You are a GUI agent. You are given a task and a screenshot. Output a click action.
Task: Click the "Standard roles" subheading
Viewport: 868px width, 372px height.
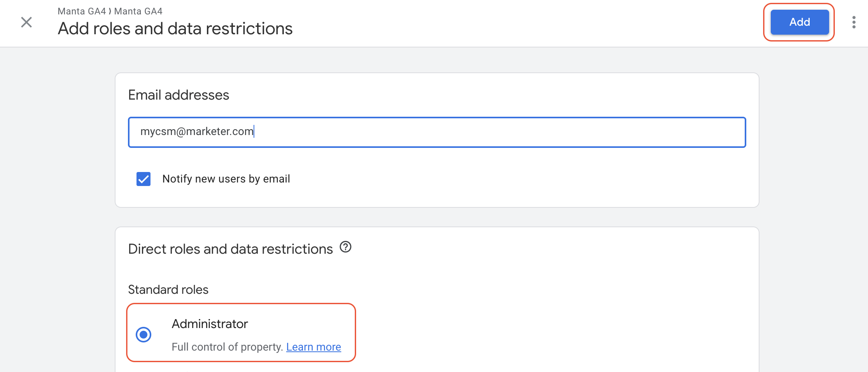click(x=168, y=290)
